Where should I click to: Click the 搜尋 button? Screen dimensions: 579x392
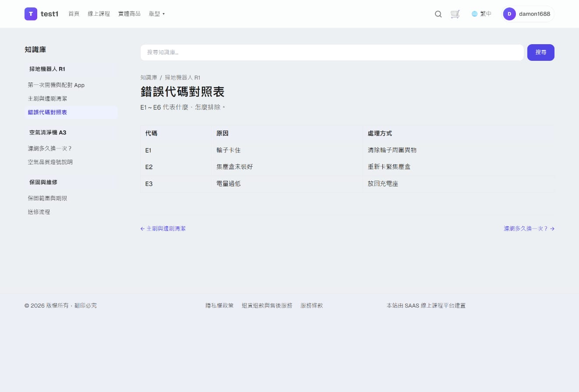541,52
